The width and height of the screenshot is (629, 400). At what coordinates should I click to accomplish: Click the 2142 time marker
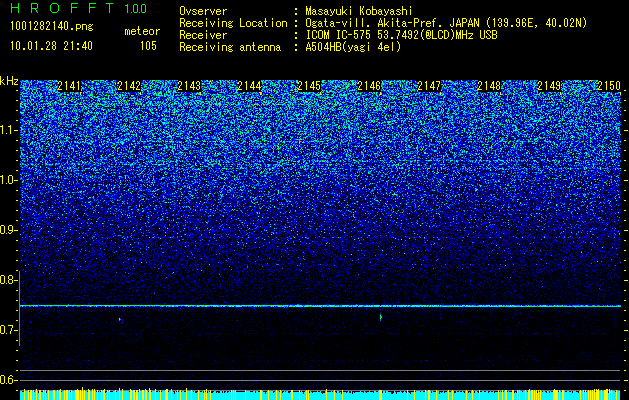(x=129, y=86)
